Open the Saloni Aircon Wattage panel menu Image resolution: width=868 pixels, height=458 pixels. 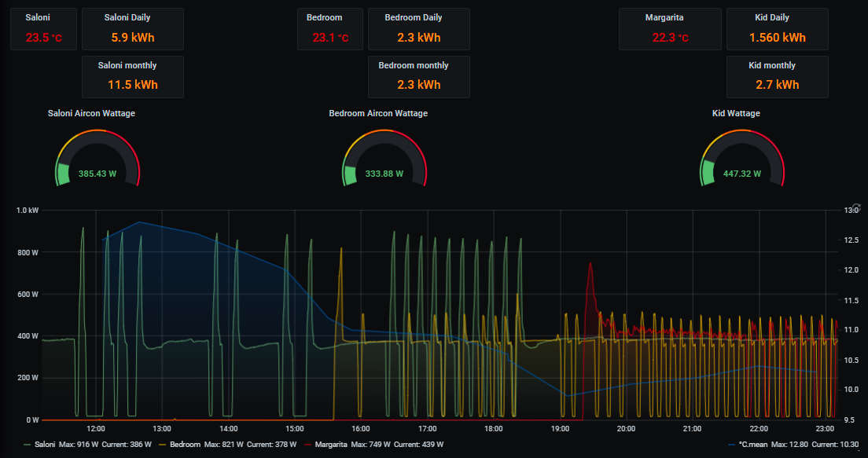pos(91,113)
